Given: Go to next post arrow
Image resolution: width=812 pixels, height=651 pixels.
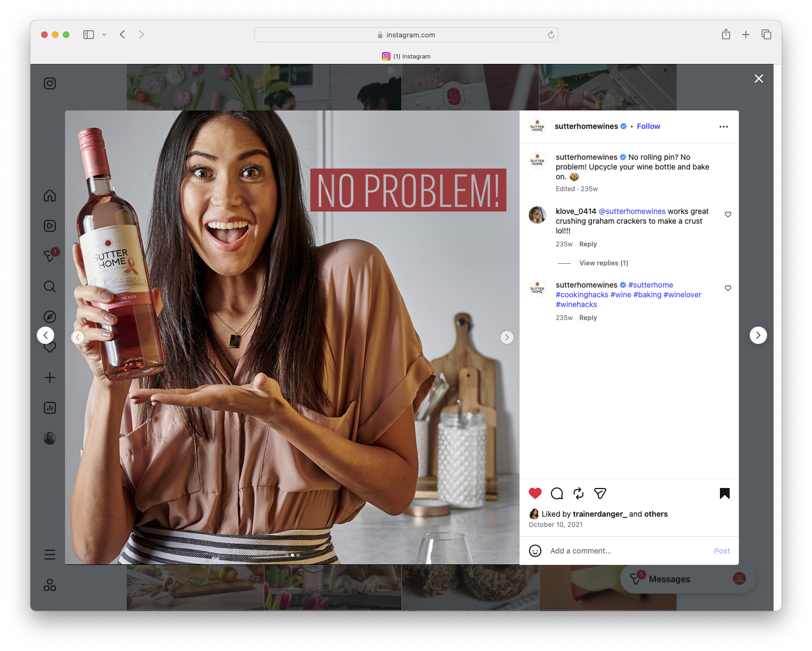Looking at the screenshot, I should click(x=758, y=335).
